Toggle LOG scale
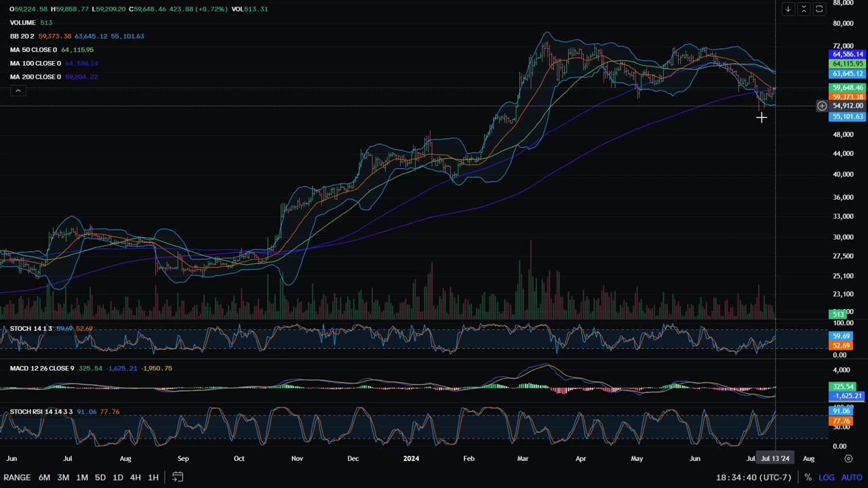Image resolution: width=868 pixels, height=488 pixels. click(x=827, y=478)
